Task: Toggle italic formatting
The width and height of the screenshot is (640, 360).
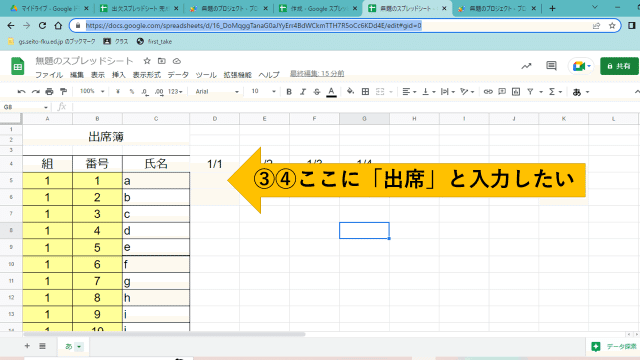Action: [x=303, y=92]
